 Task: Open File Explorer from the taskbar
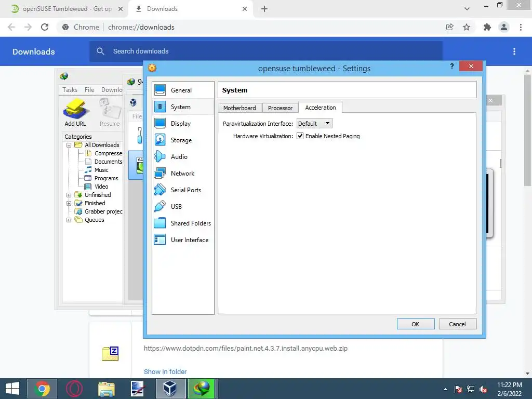click(x=106, y=389)
